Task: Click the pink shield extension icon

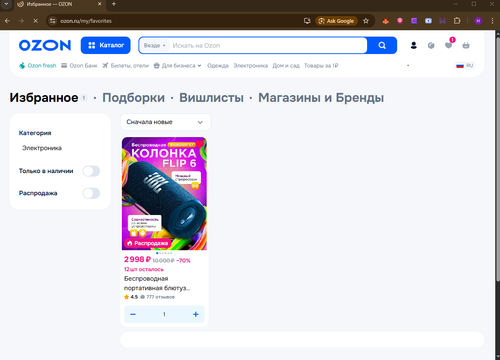Action: (x=400, y=21)
